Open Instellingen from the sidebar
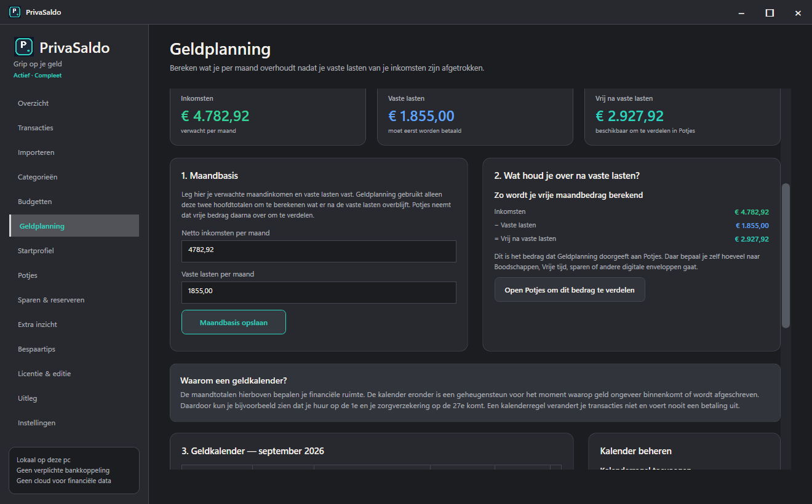This screenshot has height=504, width=812. [x=74, y=423]
